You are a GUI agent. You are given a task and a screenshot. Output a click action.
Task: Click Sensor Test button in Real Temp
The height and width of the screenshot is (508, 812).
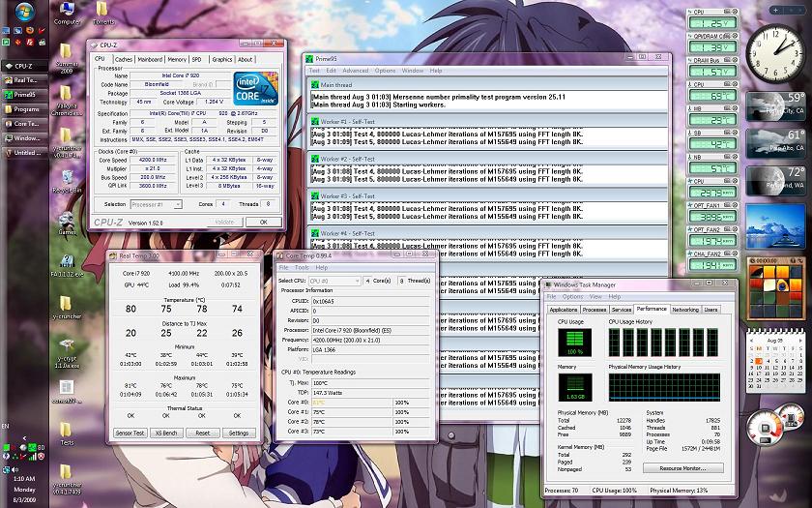[x=130, y=433]
